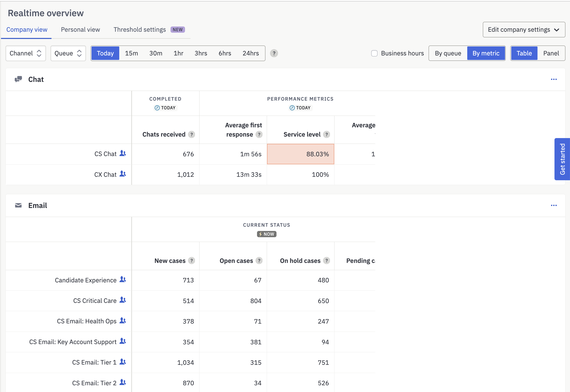This screenshot has width=570, height=392.
Task: Set time range to 1hr
Action: tap(178, 53)
